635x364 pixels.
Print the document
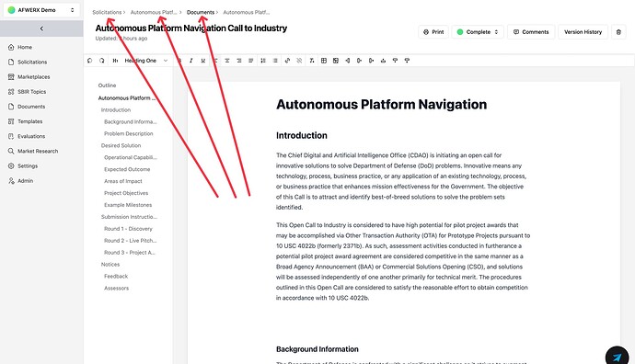click(x=433, y=32)
